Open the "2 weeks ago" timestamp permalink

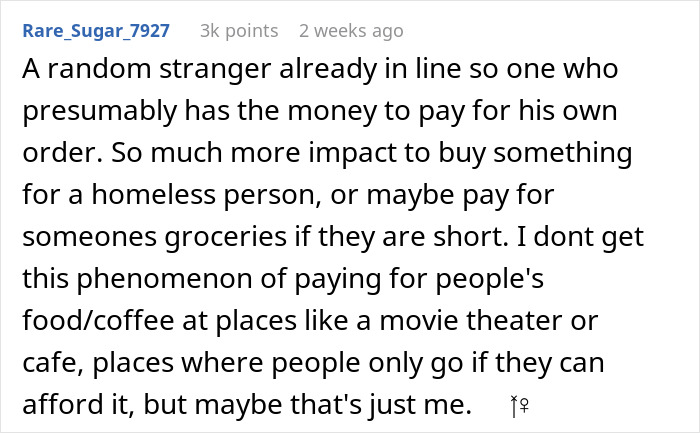351,31
